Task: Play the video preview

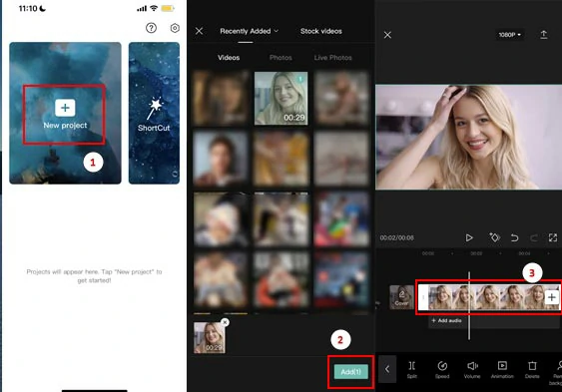Action: pyautogui.click(x=469, y=237)
